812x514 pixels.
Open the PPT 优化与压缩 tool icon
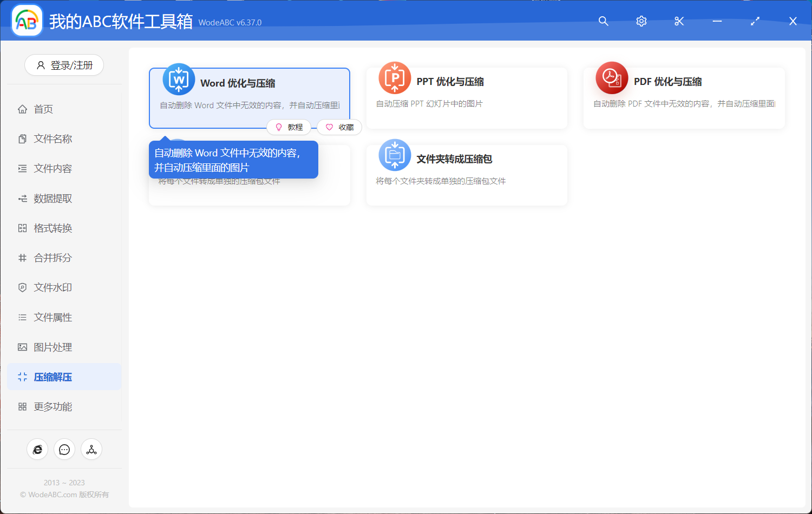tap(395, 78)
